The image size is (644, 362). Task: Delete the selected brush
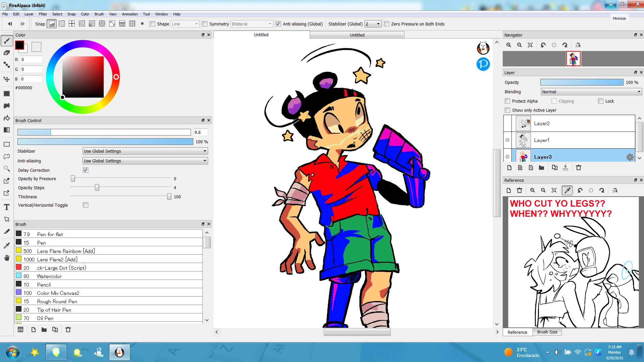point(68,330)
